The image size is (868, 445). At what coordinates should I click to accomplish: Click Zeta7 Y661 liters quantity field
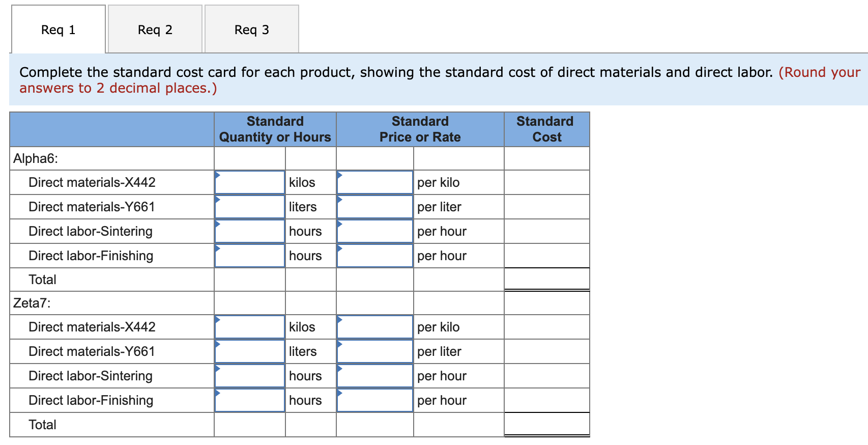click(x=249, y=351)
